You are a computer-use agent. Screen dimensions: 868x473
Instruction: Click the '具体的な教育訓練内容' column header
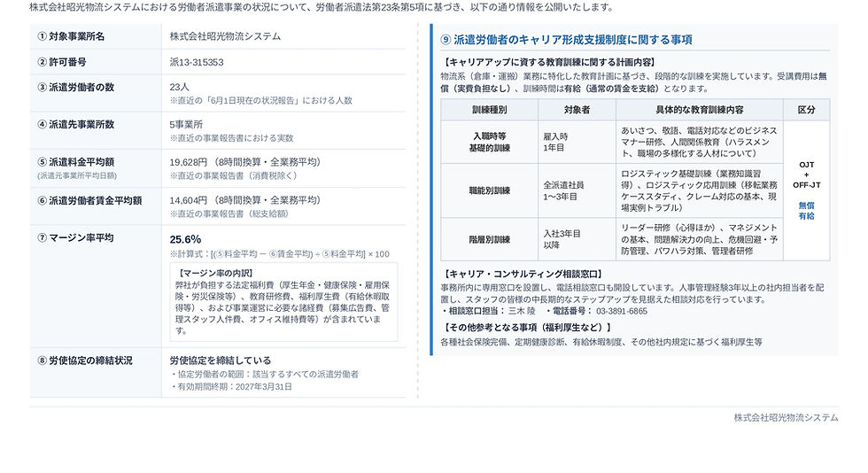click(700, 110)
